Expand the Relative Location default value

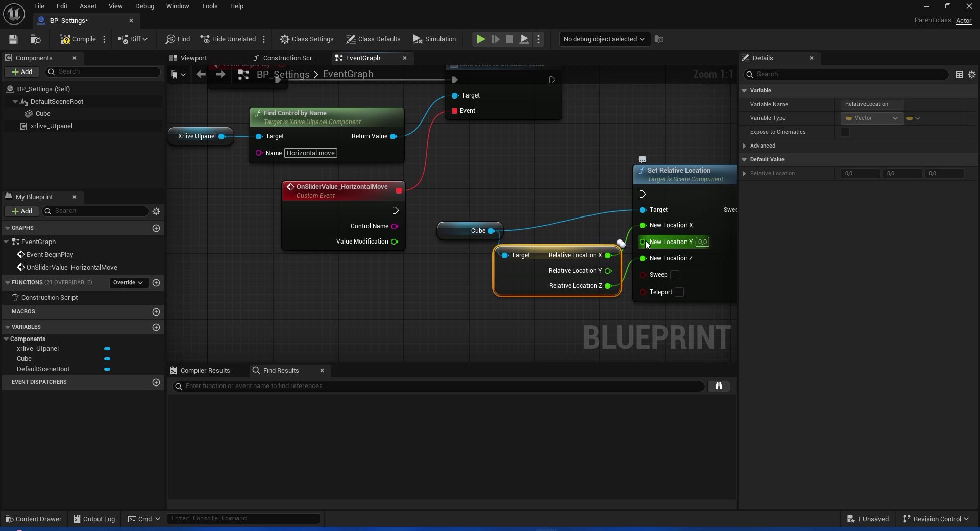(x=744, y=174)
